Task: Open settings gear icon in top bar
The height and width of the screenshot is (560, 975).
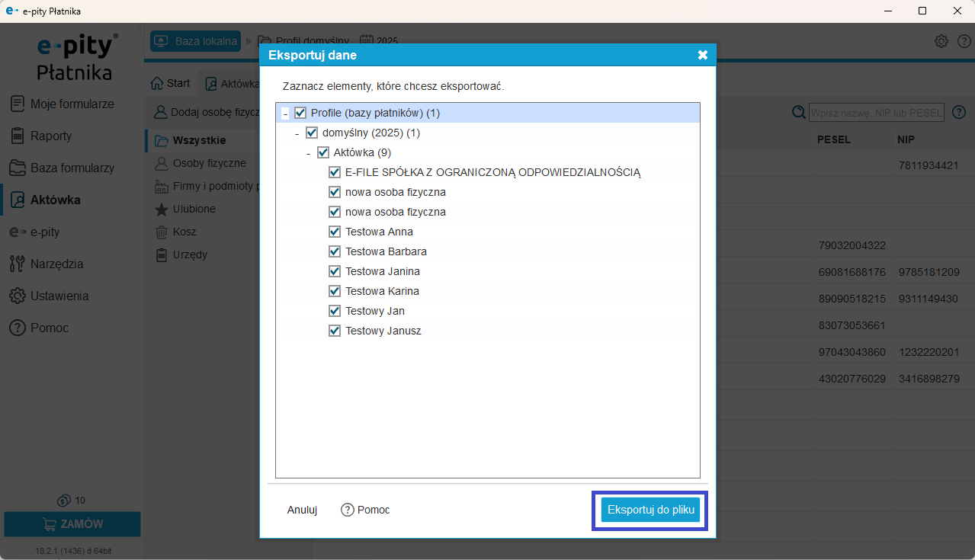Action: pyautogui.click(x=941, y=41)
